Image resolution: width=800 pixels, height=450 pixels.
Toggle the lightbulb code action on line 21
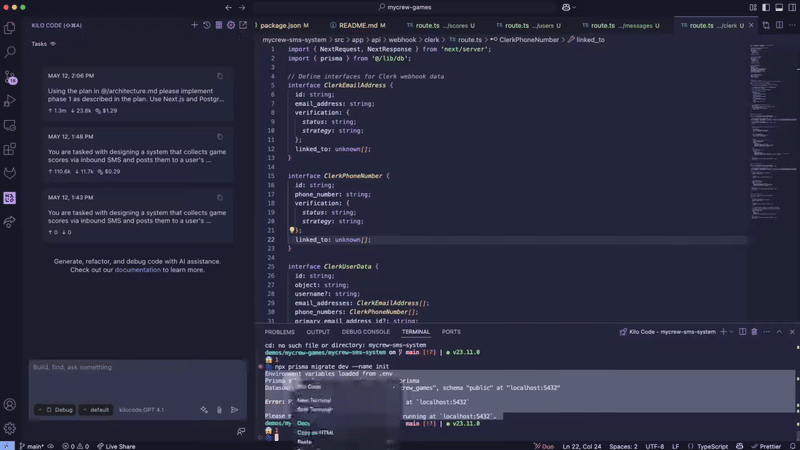[293, 231]
